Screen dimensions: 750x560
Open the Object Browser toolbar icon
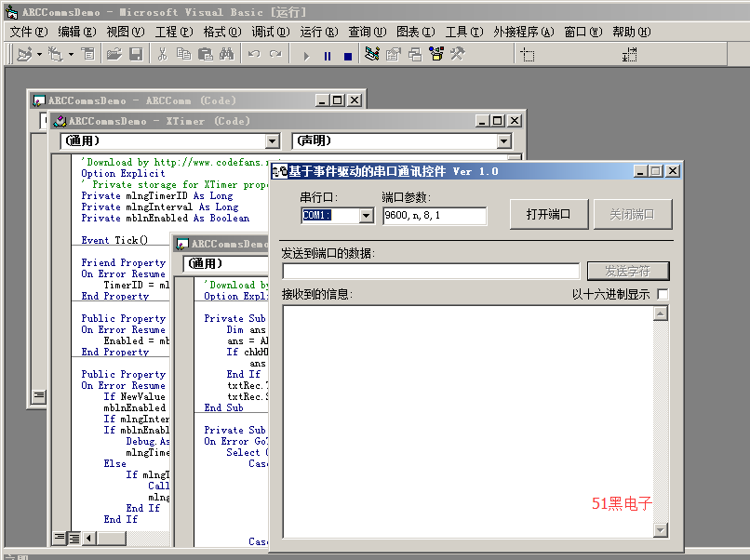(436, 55)
